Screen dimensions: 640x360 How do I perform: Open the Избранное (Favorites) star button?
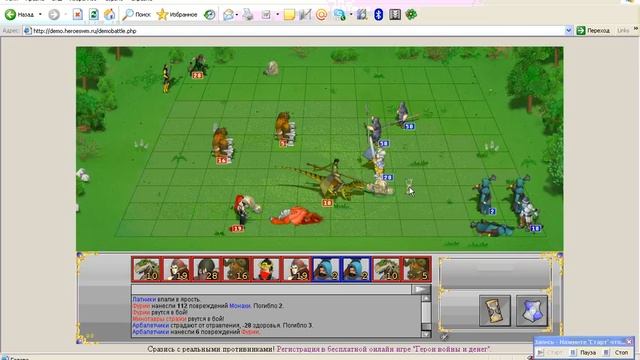tap(177, 15)
